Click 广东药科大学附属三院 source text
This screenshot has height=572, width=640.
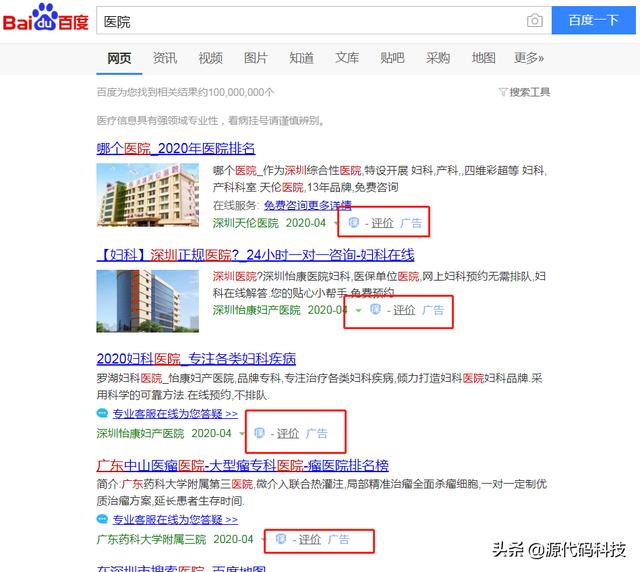pos(151,539)
